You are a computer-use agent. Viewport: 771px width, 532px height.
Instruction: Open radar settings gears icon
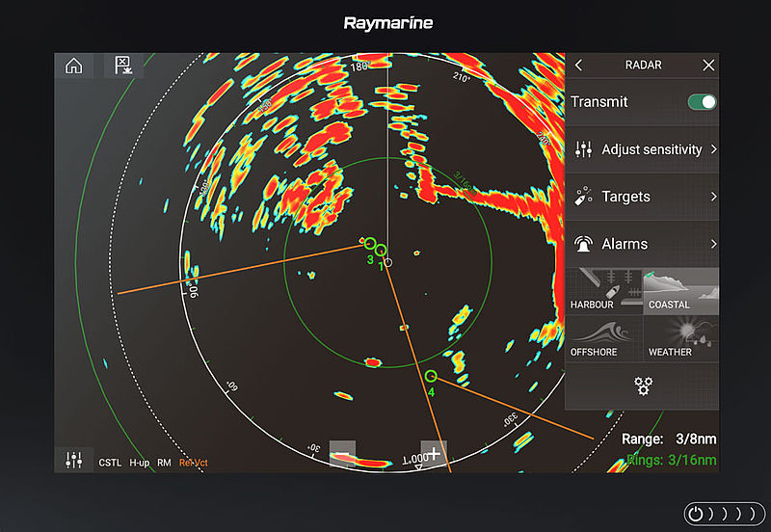tap(642, 386)
